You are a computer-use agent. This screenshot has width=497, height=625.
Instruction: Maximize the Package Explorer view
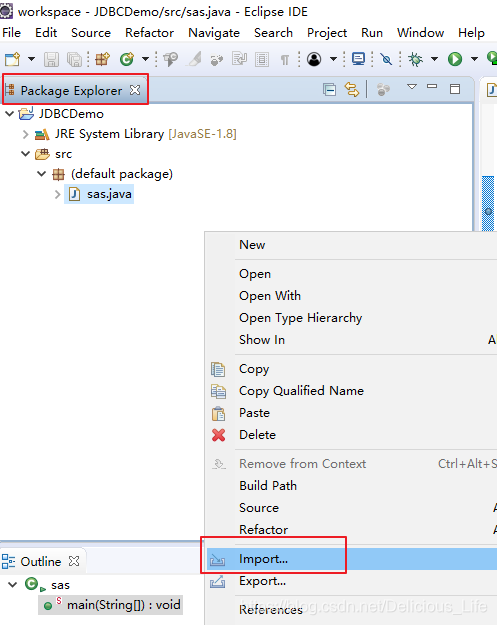point(455,89)
